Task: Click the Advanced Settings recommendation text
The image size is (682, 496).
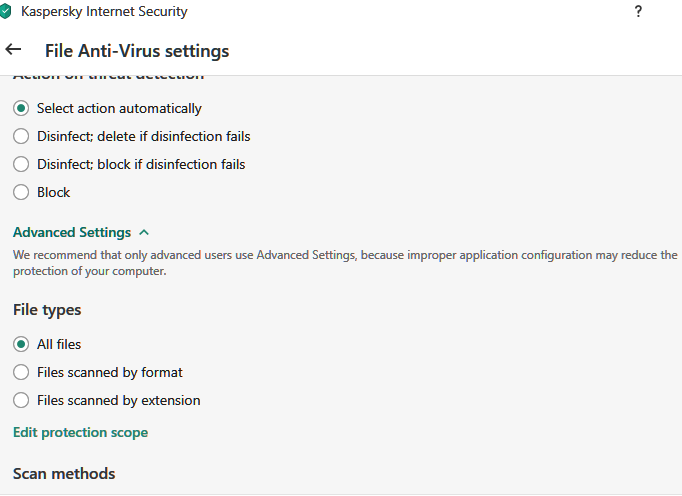Action: 340,263
